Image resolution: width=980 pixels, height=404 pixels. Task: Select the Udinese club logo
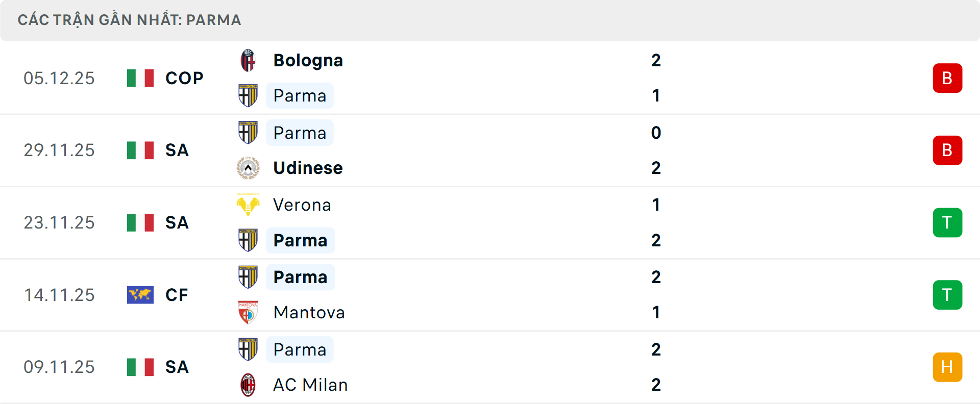coord(249,167)
